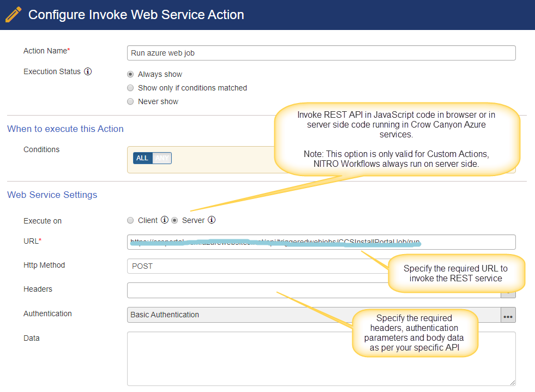Switch conditions toggle to ANY

(162, 158)
